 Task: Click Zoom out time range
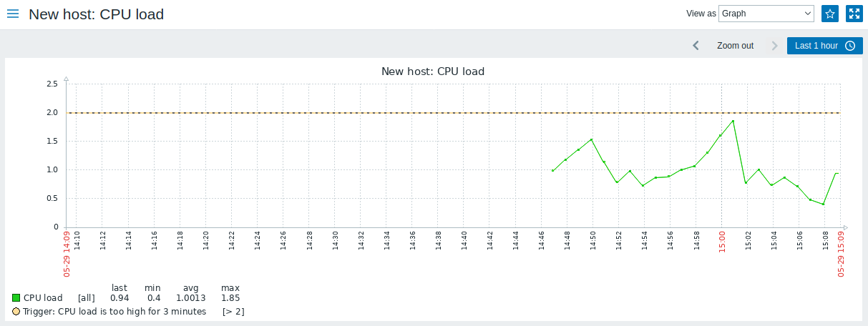click(x=735, y=46)
